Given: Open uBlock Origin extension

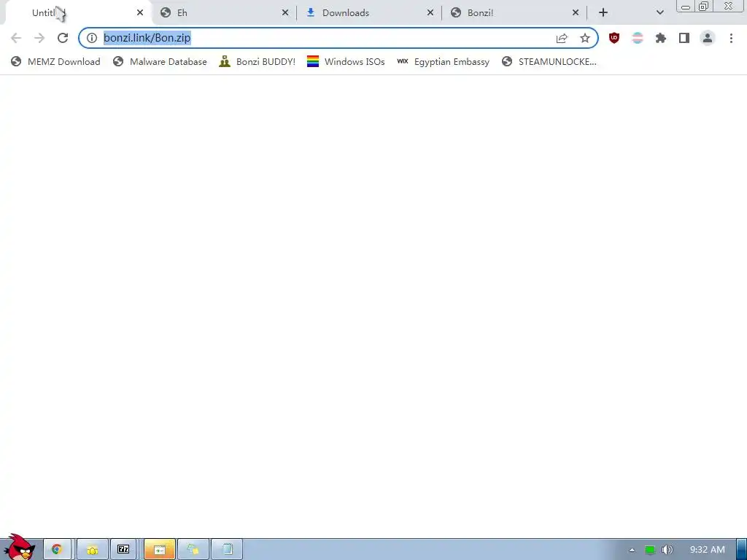Looking at the screenshot, I should pos(614,38).
